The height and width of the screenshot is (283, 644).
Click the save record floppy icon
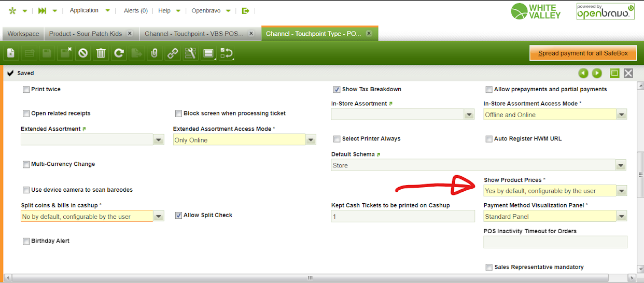pyautogui.click(x=47, y=53)
